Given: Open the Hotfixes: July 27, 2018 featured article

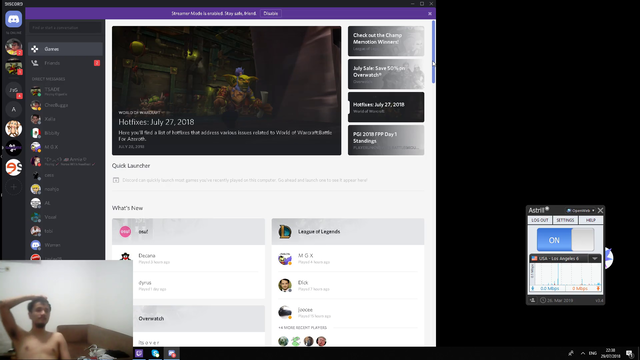Looking at the screenshot, I should click(x=227, y=91).
